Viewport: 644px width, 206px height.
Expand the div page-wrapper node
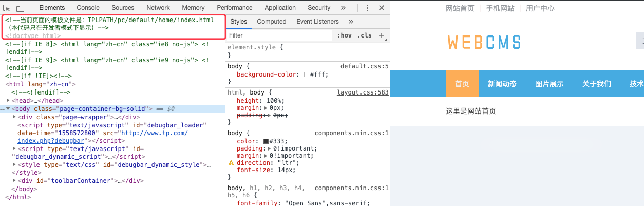[14, 117]
